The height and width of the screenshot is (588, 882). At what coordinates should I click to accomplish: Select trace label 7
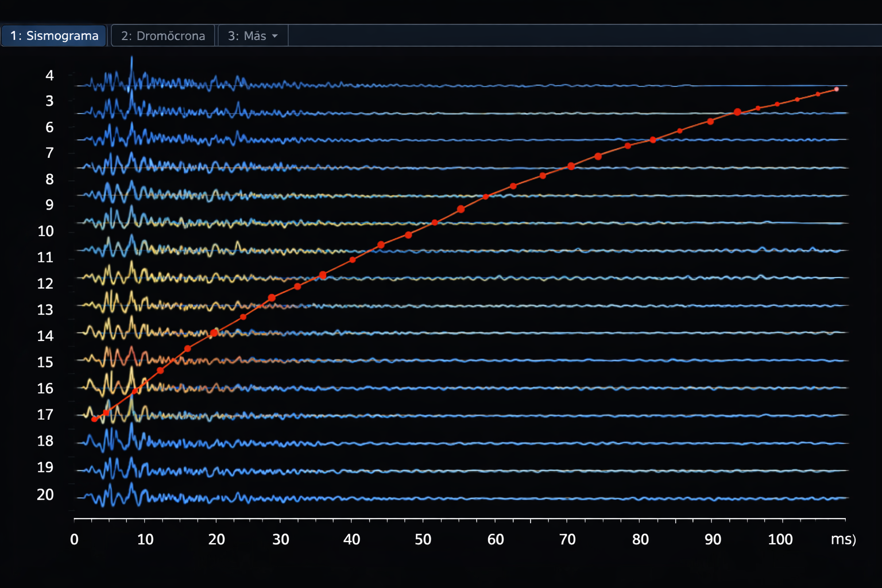click(x=50, y=153)
